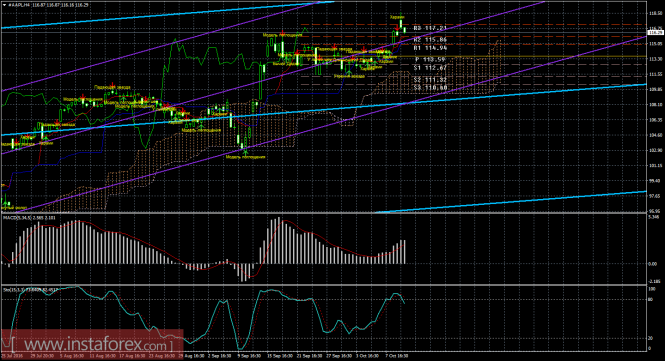Select the P 113.59 pivot level label

[x=430, y=60]
